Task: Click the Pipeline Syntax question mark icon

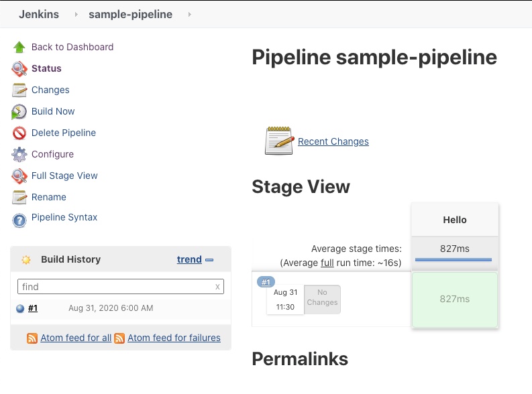Action: pos(19,220)
